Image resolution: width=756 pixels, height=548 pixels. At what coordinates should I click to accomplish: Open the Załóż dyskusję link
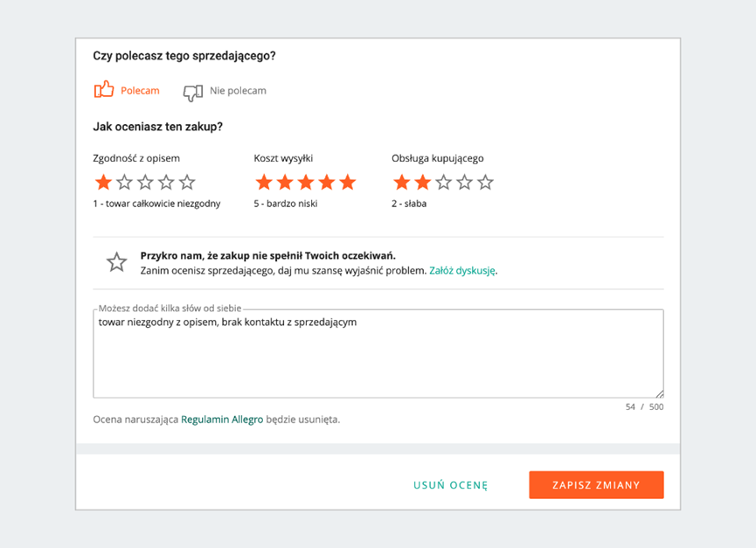(x=461, y=271)
